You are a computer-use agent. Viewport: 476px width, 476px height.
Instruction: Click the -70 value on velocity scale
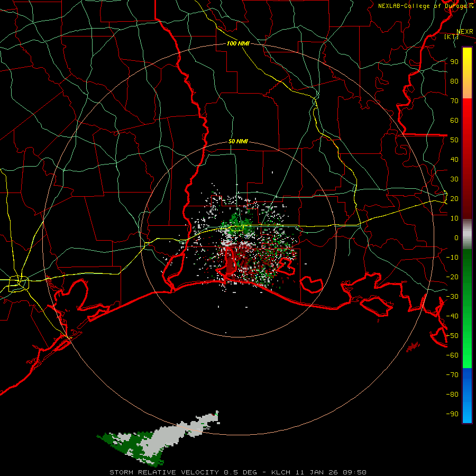tap(452, 375)
